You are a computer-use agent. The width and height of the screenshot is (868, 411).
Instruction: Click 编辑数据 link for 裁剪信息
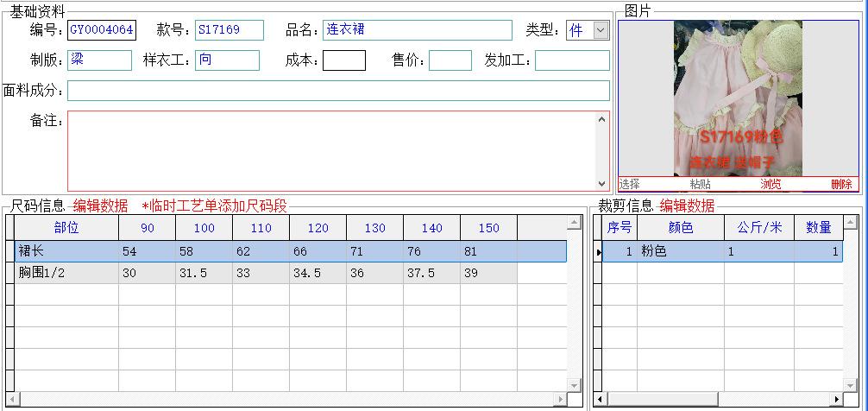click(x=687, y=206)
